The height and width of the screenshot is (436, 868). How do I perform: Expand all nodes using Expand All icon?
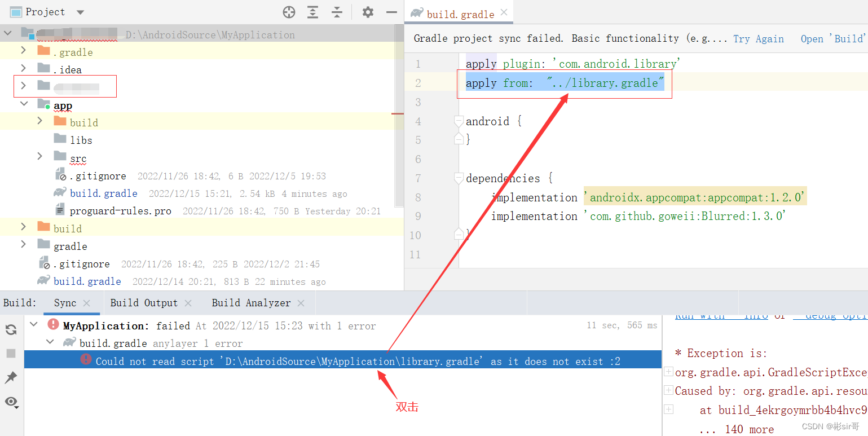[x=313, y=11]
